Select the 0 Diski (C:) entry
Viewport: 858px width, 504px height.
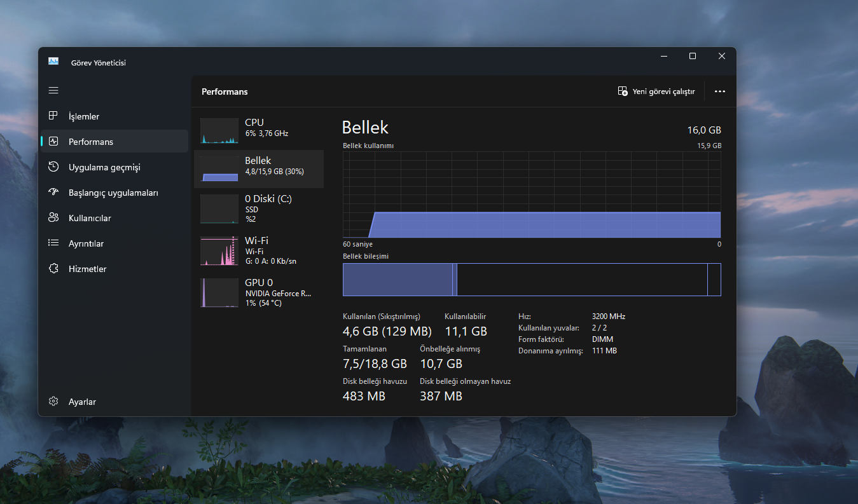(259, 208)
